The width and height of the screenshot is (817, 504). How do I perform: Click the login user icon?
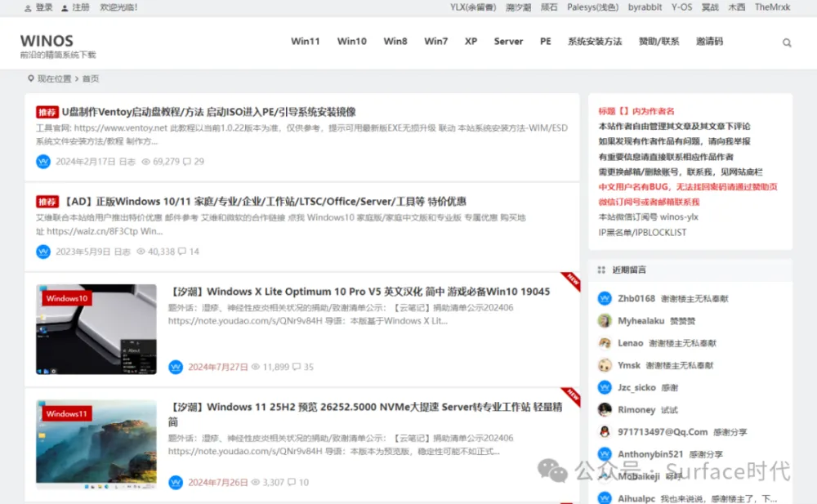point(29,8)
